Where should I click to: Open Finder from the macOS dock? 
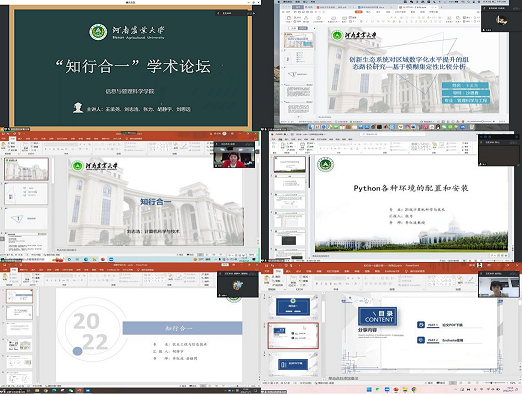point(311,127)
